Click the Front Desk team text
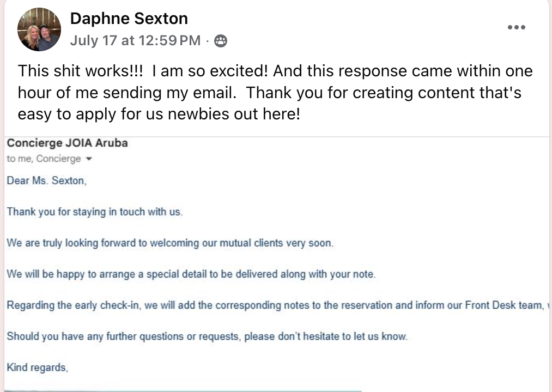This screenshot has width=552, height=392. 504,305
